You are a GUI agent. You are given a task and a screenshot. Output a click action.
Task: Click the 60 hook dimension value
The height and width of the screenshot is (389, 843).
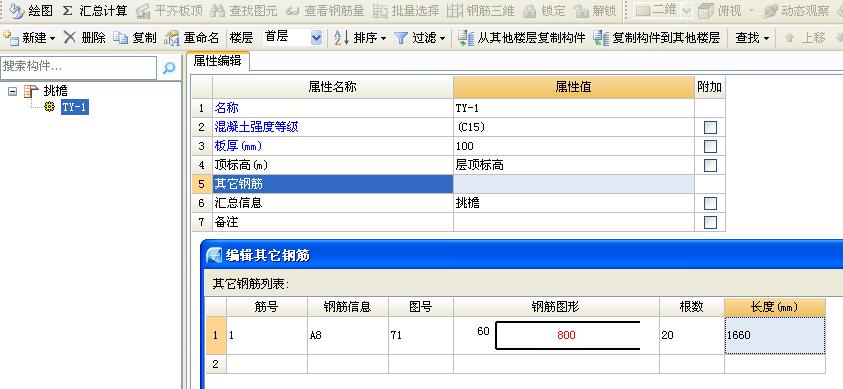[x=483, y=331]
